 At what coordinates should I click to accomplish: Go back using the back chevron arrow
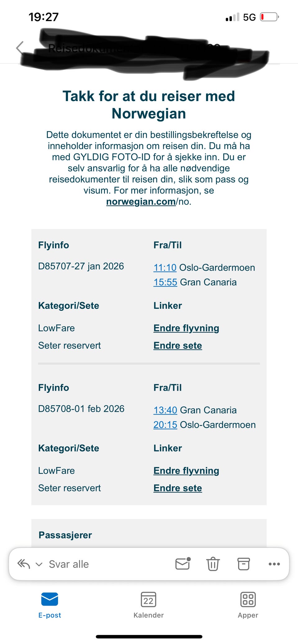pyautogui.click(x=19, y=48)
